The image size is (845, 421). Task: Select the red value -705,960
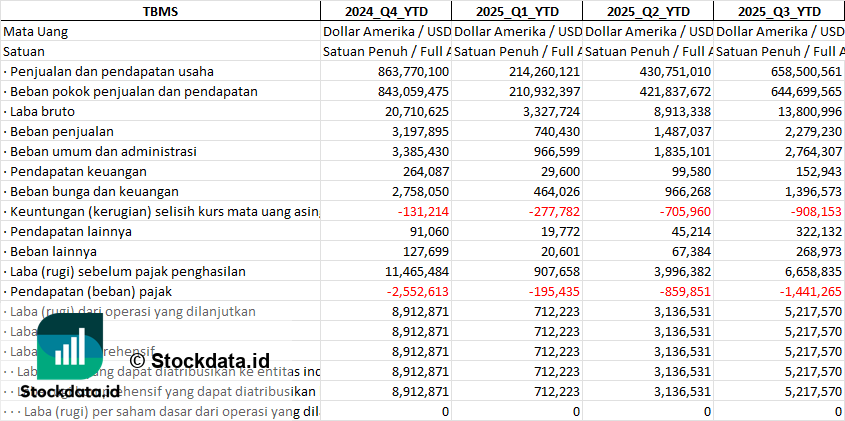pyautogui.click(x=683, y=211)
